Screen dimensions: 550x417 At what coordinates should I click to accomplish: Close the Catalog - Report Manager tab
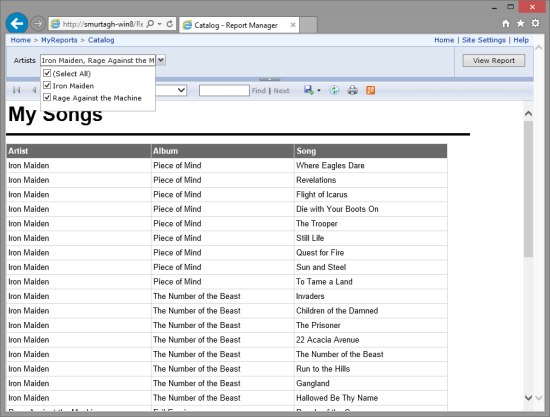[293, 25]
